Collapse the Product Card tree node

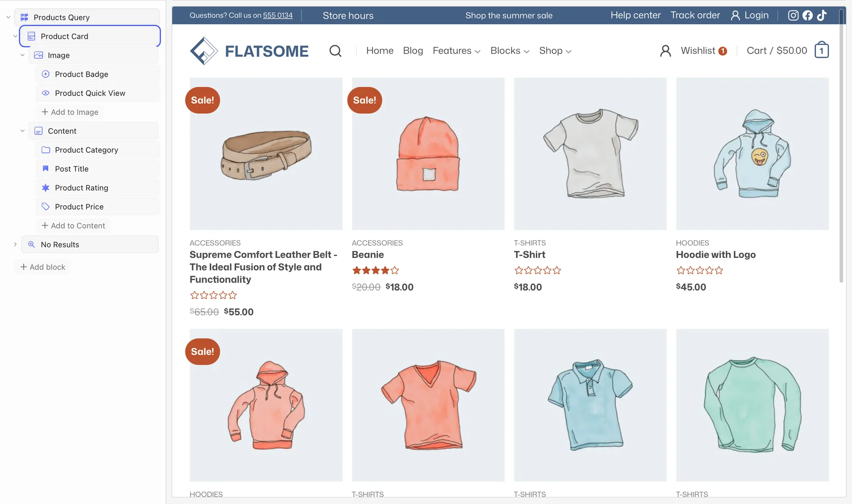coord(15,36)
